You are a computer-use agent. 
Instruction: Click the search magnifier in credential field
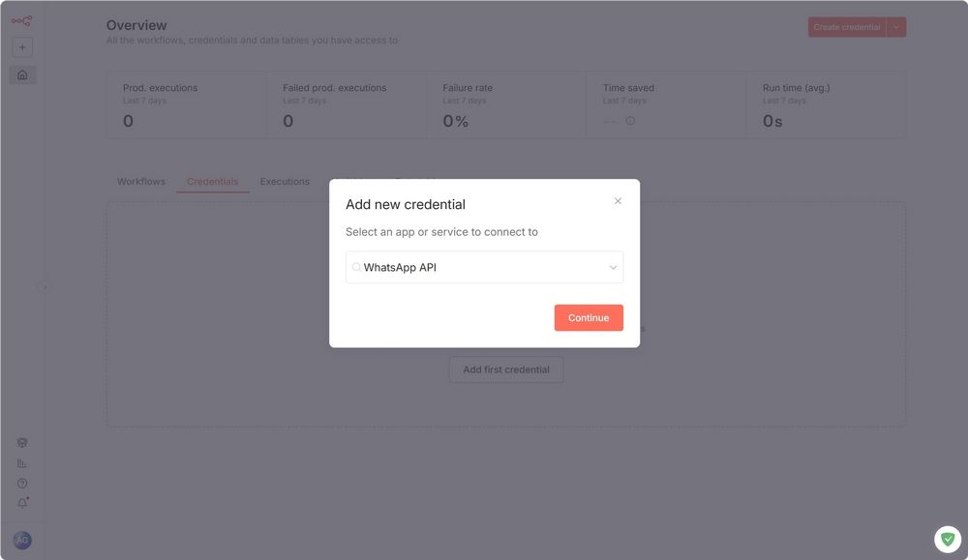(356, 268)
